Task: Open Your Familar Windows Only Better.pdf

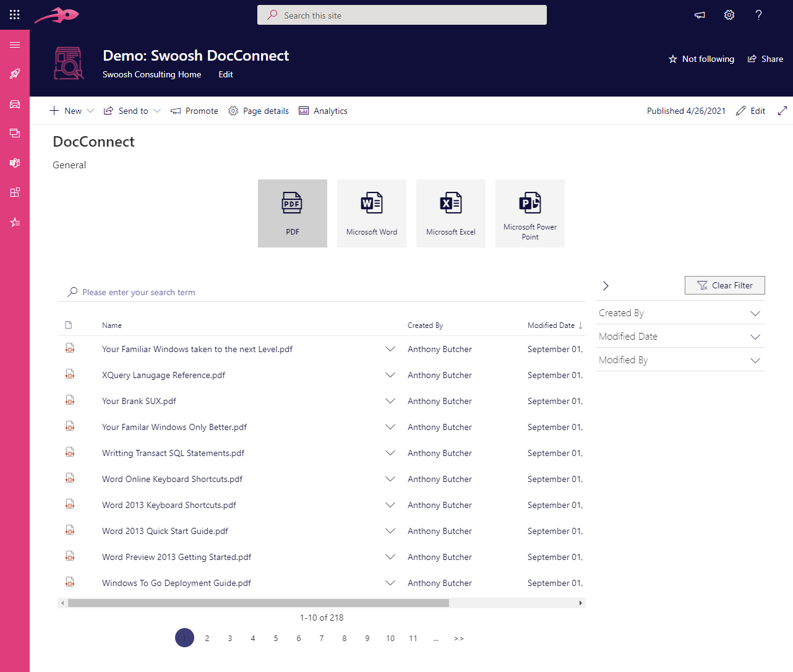Action: tap(174, 427)
